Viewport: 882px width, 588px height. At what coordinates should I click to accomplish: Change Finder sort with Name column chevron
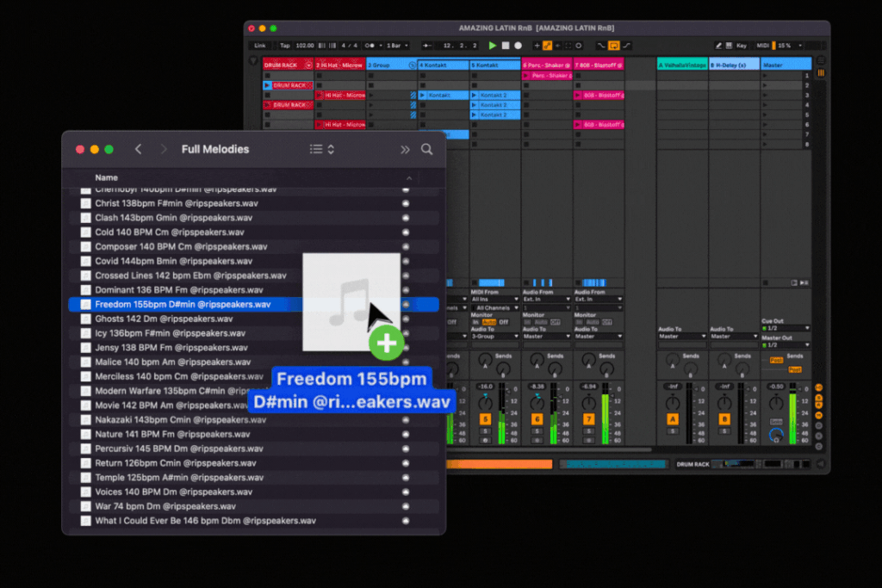[x=409, y=177]
